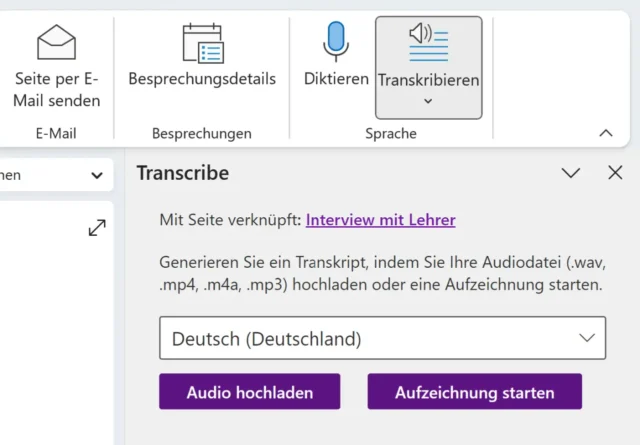Screen dimensions: 640x445
Task: Click the Diktieren microphone icon
Action: 336,40
